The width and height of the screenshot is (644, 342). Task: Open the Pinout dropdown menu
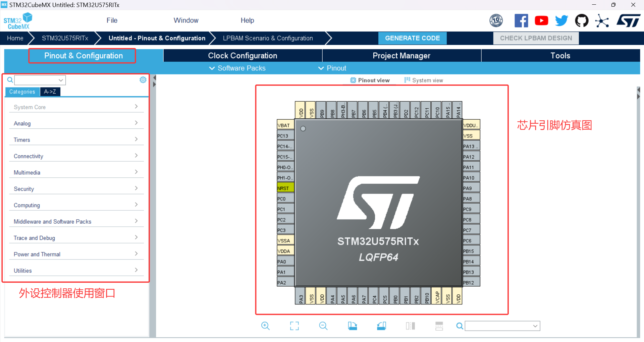(332, 68)
